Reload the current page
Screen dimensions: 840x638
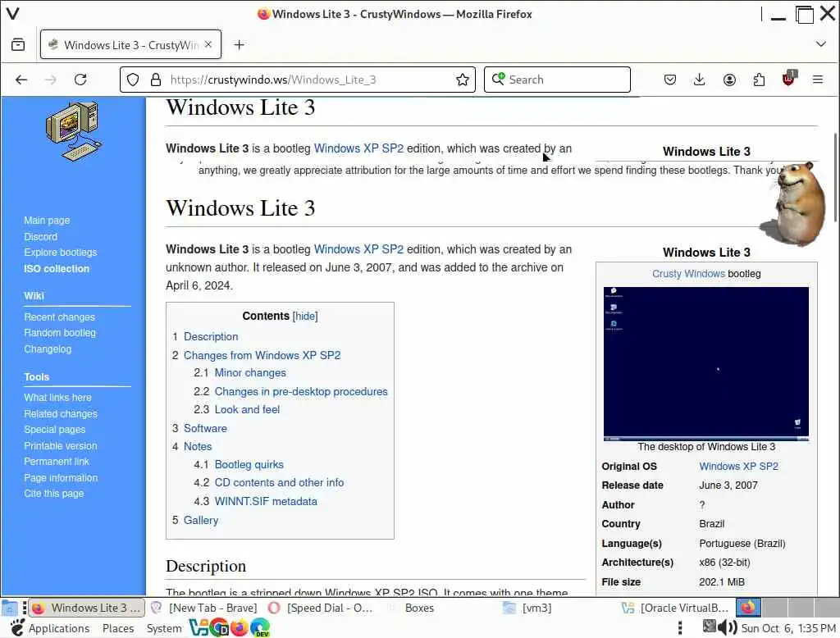[80, 80]
